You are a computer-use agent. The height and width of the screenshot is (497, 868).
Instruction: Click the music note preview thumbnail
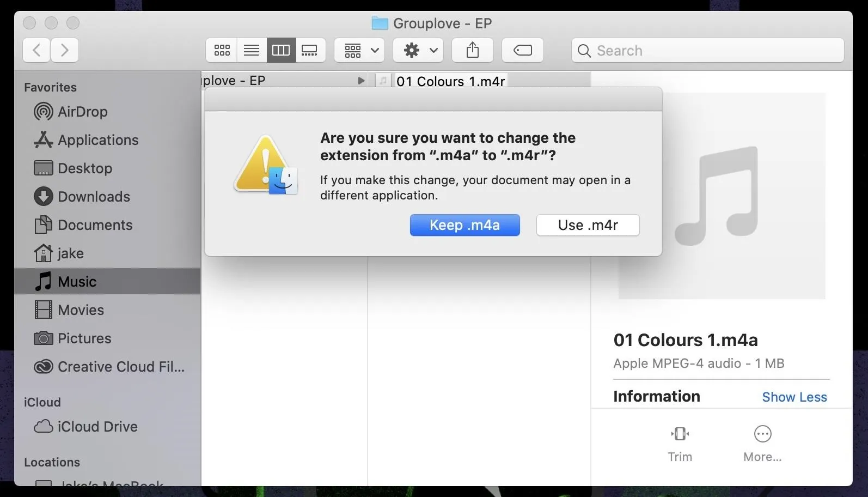pyautogui.click(x=722, y=196)
